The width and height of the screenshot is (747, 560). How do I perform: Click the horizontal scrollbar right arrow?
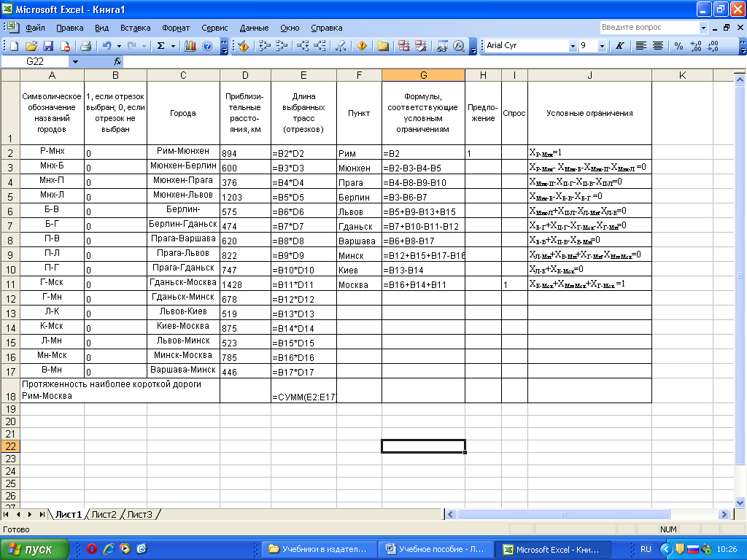724,514
